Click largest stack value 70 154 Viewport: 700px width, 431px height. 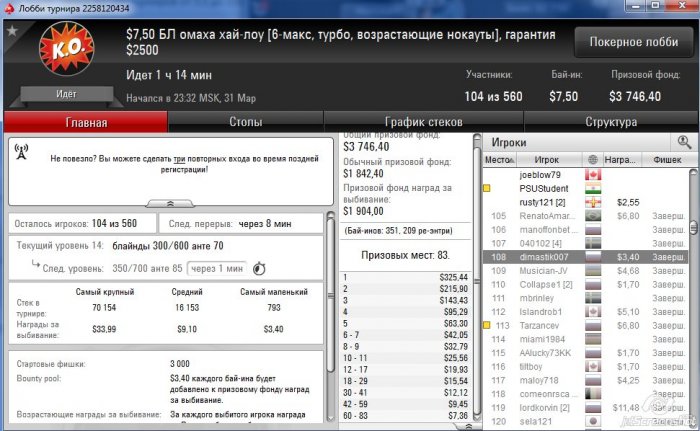104,307
